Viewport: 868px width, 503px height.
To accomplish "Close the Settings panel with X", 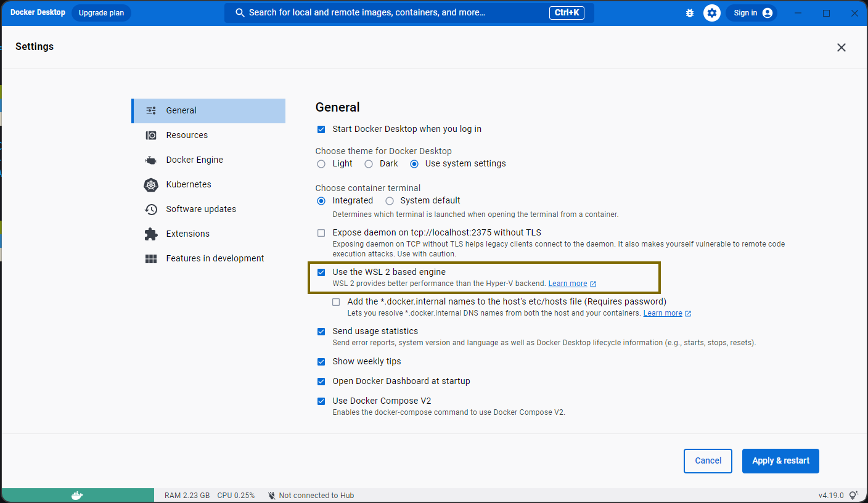I will tap(841, 47).
